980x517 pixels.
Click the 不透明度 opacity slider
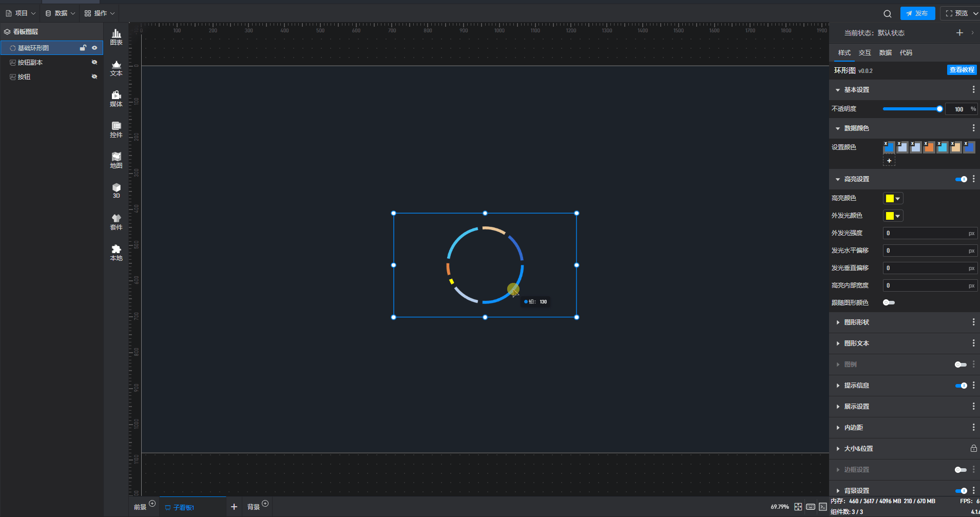911,109
